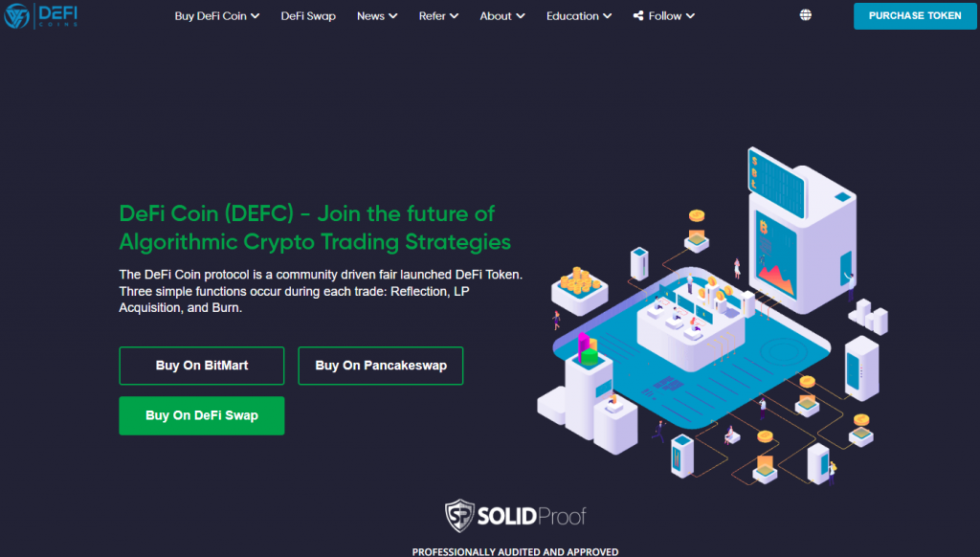Click the stacked gold coins graphic
980x557 pixels.
pos(579,280)
